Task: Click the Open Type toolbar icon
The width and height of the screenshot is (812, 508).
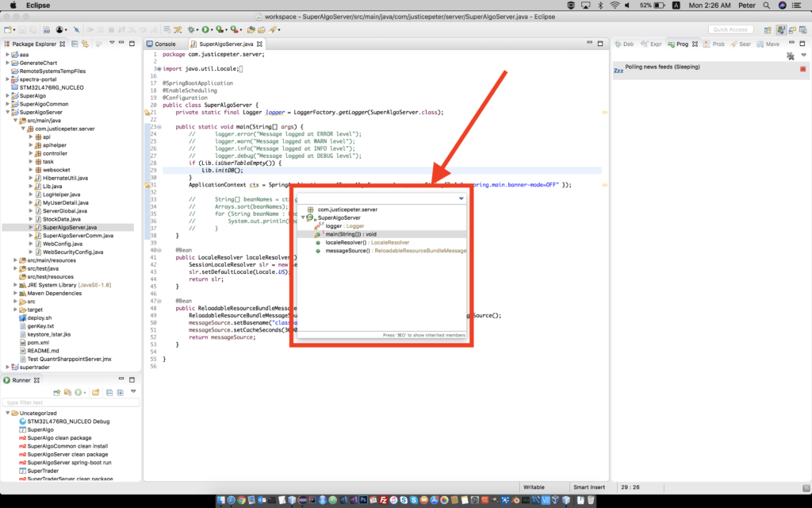Action: [251, 29]
